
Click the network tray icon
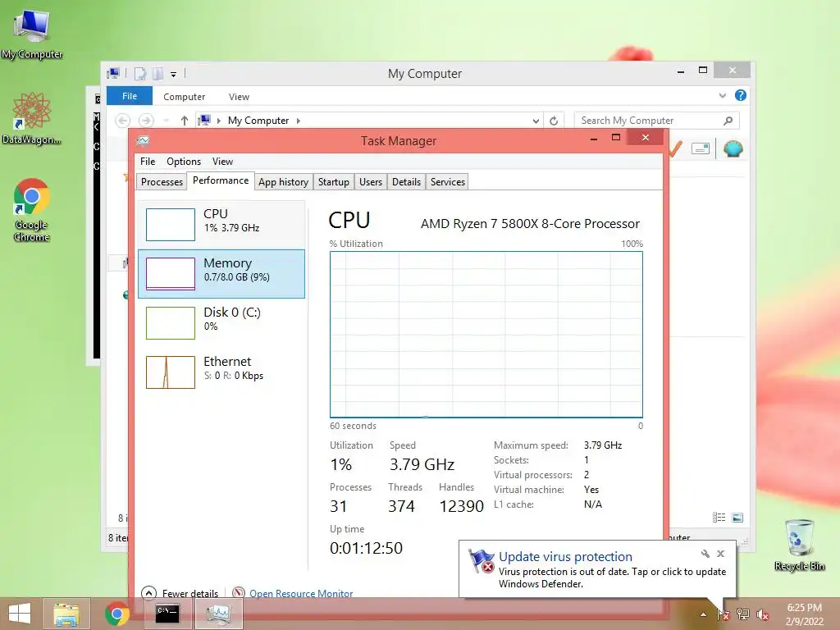point(743,614)
